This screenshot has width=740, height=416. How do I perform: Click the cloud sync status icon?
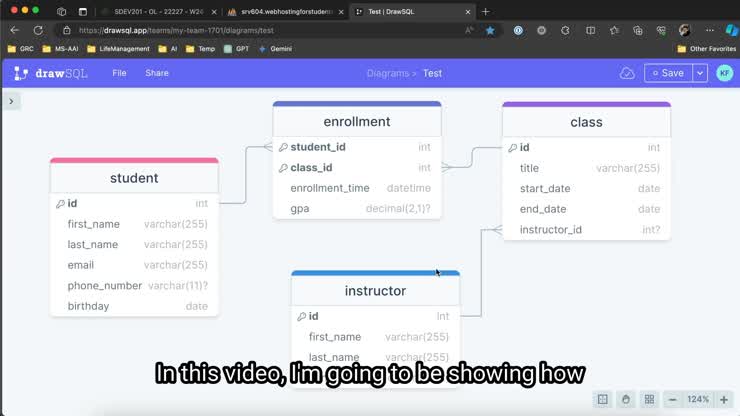pyautogui.click(x=627, y=73)
